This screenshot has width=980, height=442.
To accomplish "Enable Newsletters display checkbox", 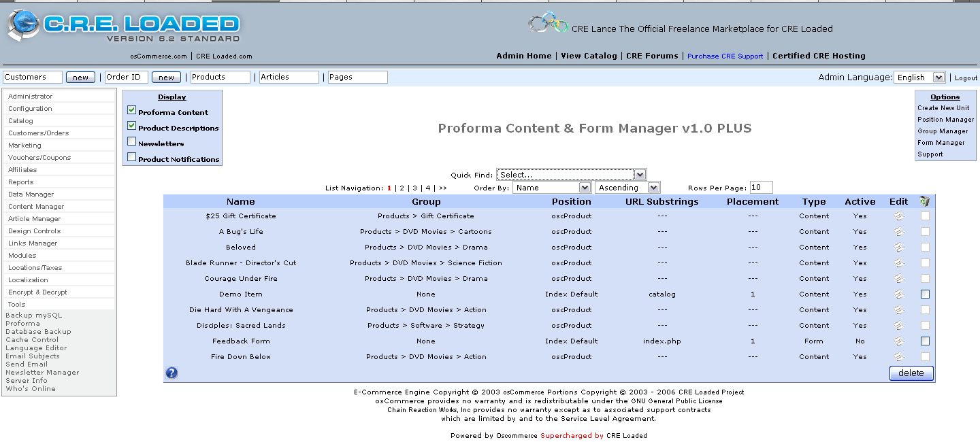I will 132,141.
